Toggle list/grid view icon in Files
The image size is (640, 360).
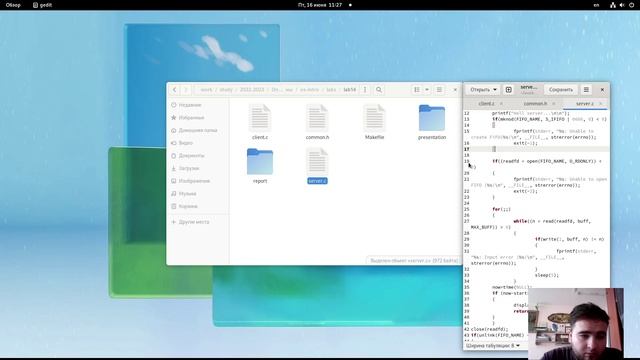(417, 90)
